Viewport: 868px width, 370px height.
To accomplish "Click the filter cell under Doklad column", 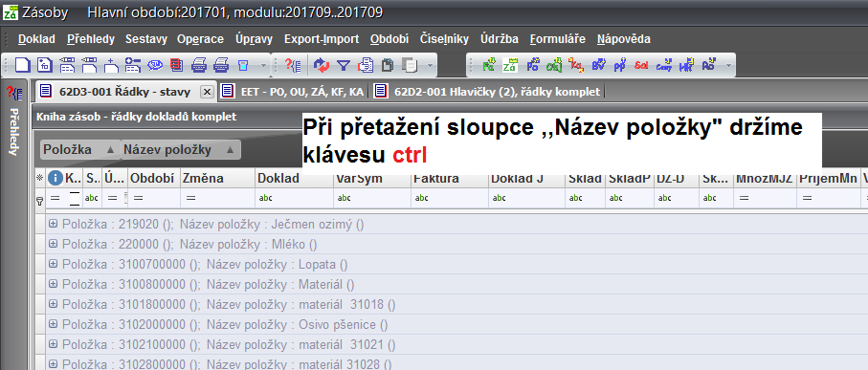I will pos(295,198).
